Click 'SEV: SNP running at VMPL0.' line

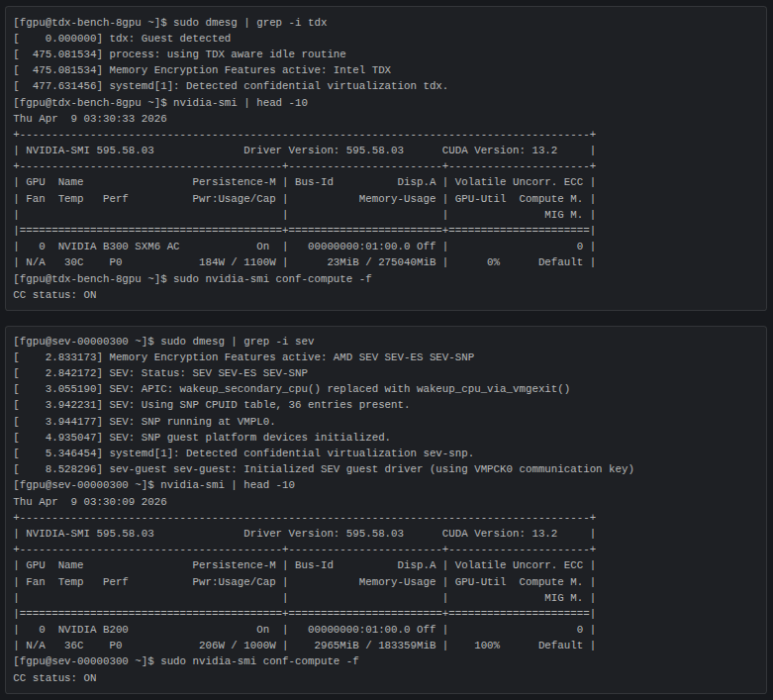[145, 422]
